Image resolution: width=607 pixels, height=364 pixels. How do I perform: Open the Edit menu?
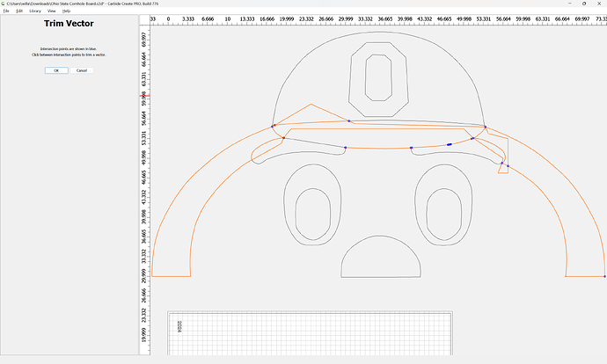click(19, 11)
